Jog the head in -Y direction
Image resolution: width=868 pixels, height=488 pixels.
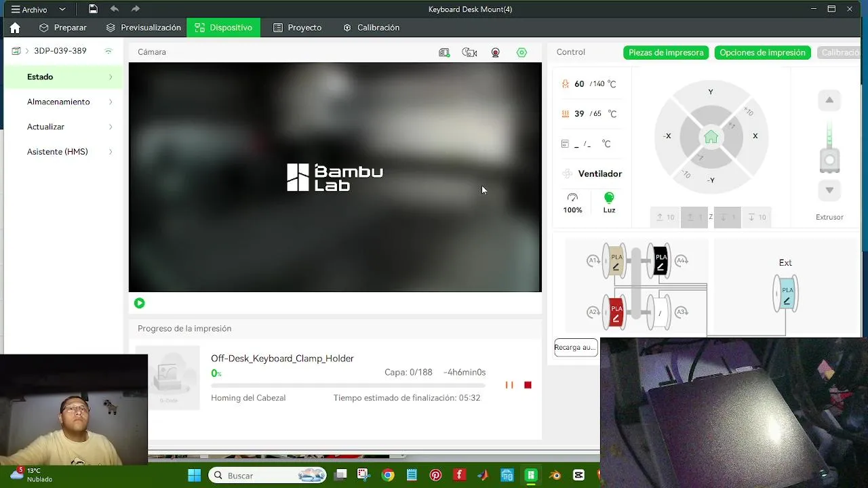pos(711,180)
